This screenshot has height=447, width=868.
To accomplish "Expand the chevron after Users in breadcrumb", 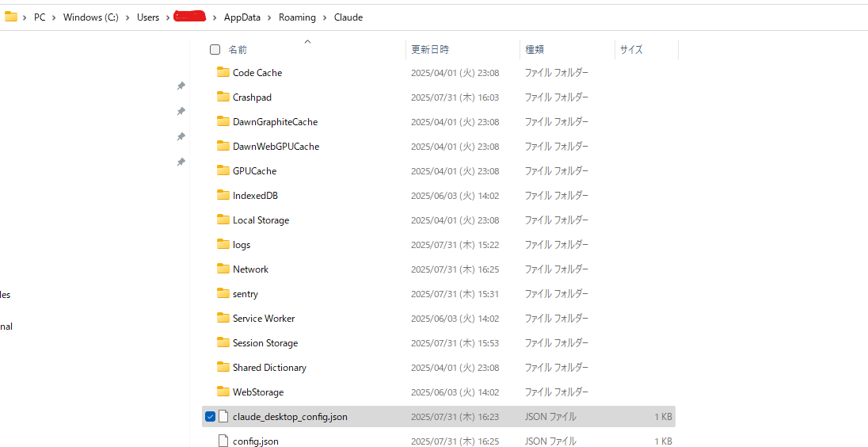I will (x=166, y=17).
